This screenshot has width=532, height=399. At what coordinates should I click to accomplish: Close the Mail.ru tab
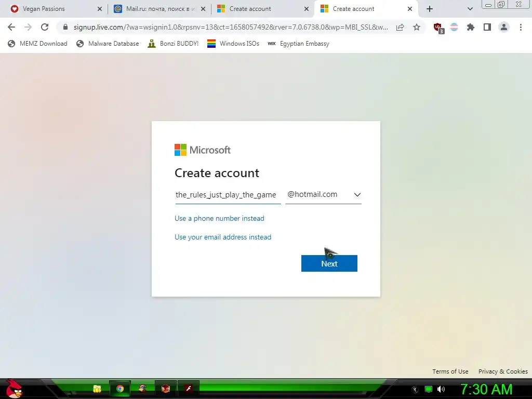point(203,9)
